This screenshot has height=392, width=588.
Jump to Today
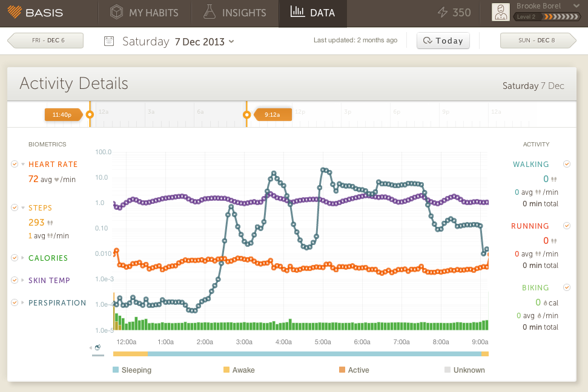(x=443, y=41)
